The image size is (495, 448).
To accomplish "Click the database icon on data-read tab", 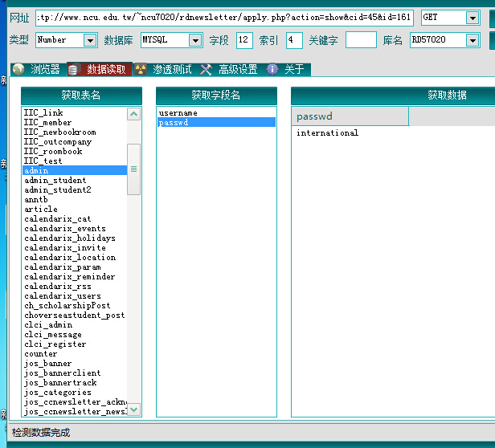I will coord(73,69).
